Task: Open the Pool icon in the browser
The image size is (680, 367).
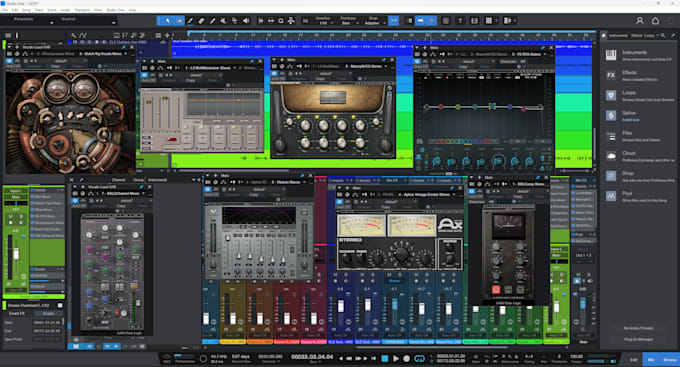Action: (x=611, y=196)
